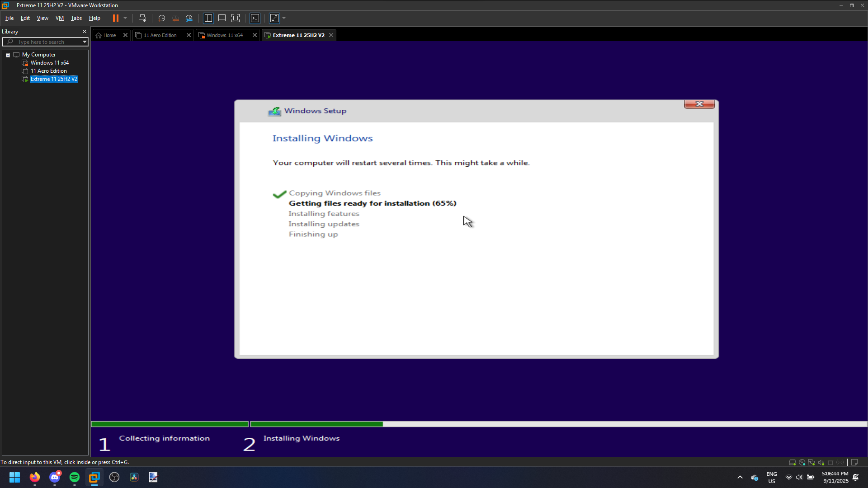The width and height of the screenshot is (868, 488).
Task: Toggle the library sidebar view
Action: [x=208, y=18]
